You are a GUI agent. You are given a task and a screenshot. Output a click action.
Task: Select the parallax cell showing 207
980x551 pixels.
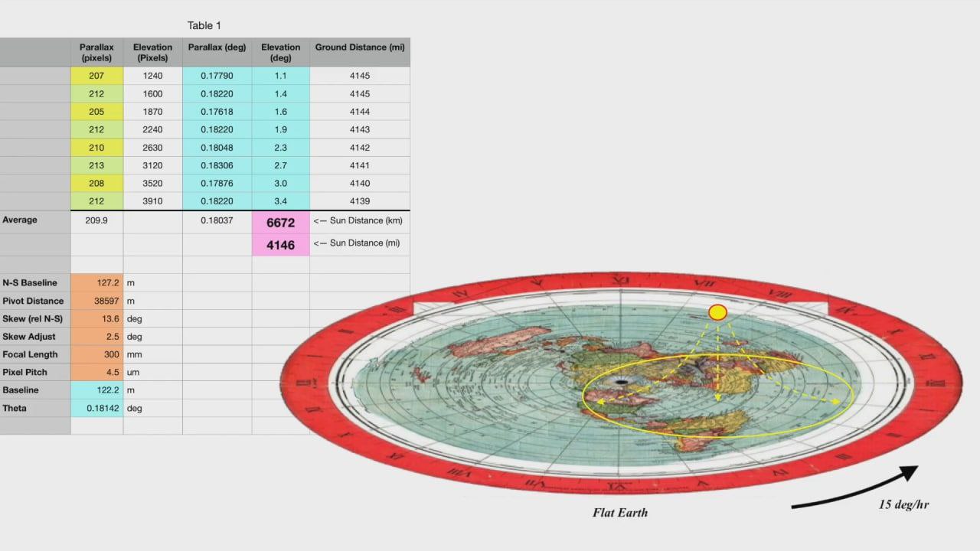[x=96, y=76]
